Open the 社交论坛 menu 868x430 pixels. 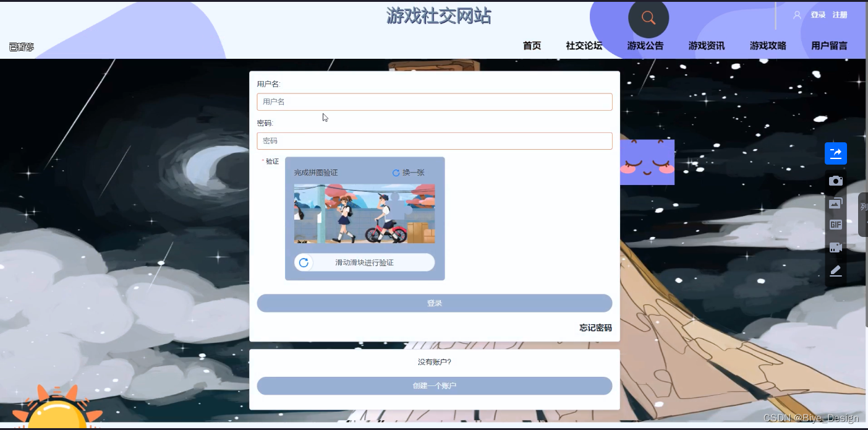pos(584,46)
